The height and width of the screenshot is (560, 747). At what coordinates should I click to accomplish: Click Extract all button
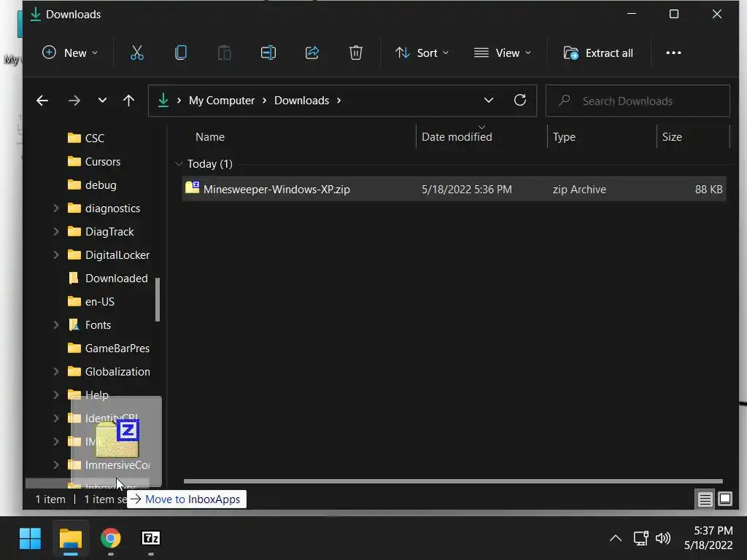pyautogui.click(x=598, y=52)
